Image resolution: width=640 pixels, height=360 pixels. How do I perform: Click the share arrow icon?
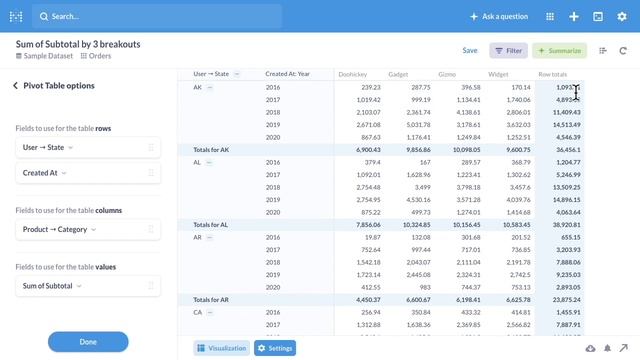pyautogui.click(x=623, y=348)
